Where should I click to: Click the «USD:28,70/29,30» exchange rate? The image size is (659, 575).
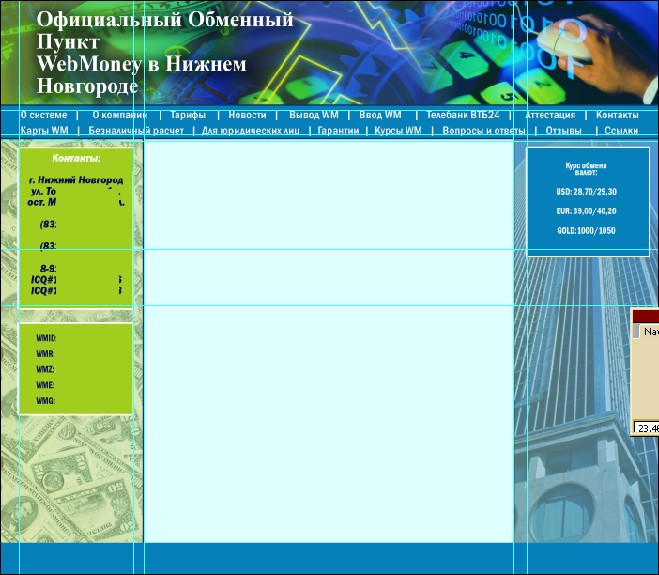tap(587, 192)
